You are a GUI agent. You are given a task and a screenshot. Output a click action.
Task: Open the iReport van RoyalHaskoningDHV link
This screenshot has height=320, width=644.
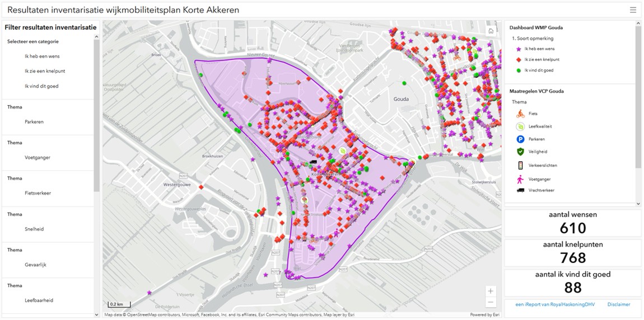[555, 304]
